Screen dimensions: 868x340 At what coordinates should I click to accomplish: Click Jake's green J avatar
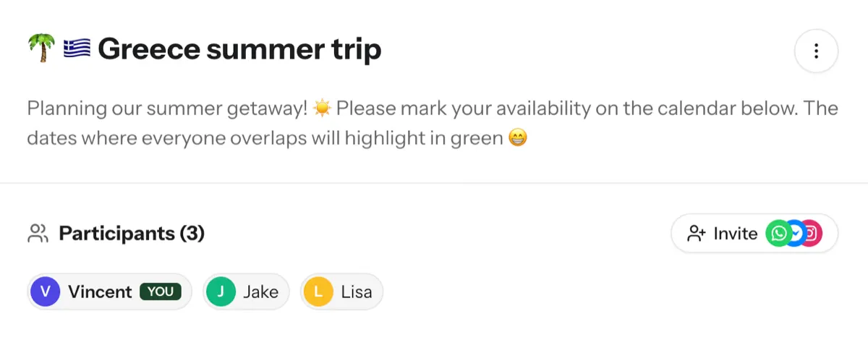point(221,292)
